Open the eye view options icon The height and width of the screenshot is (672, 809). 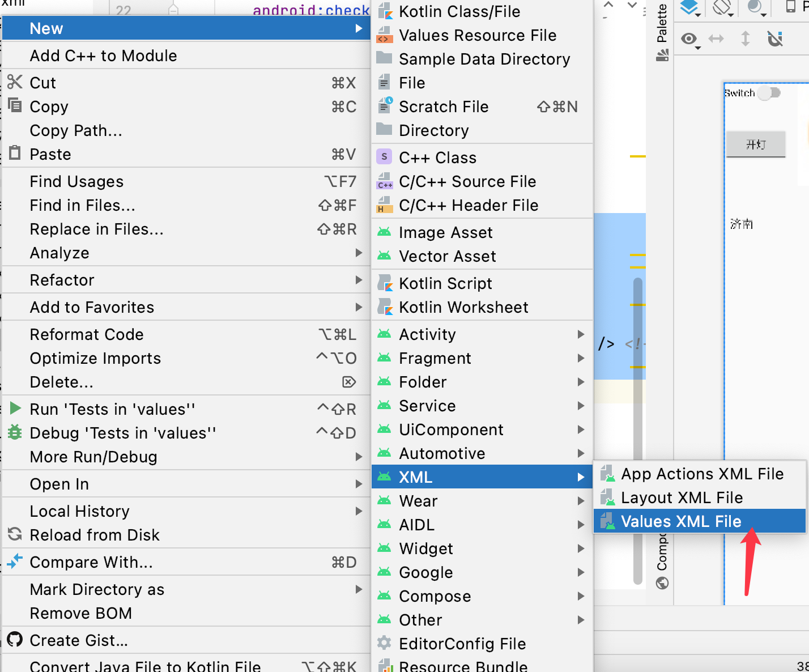691,39
